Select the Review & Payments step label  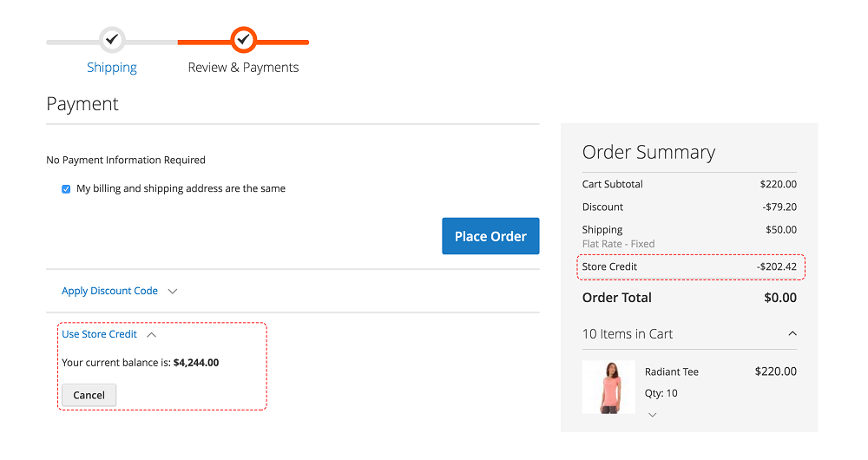pyautogui.click(x=243, y=68)
